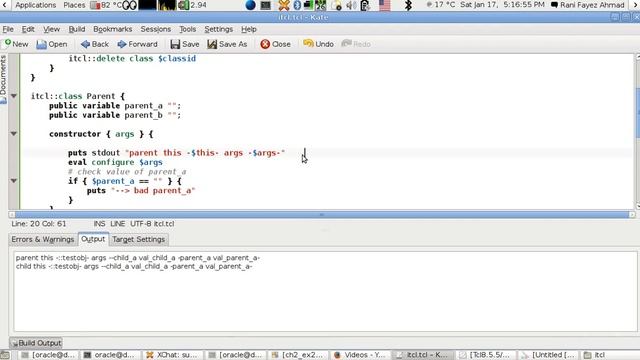
Task: Open the Help menu
Action: click(249, 29)
